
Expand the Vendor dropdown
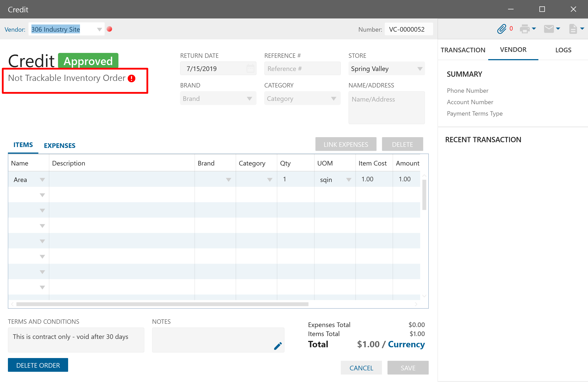[99, 29]
